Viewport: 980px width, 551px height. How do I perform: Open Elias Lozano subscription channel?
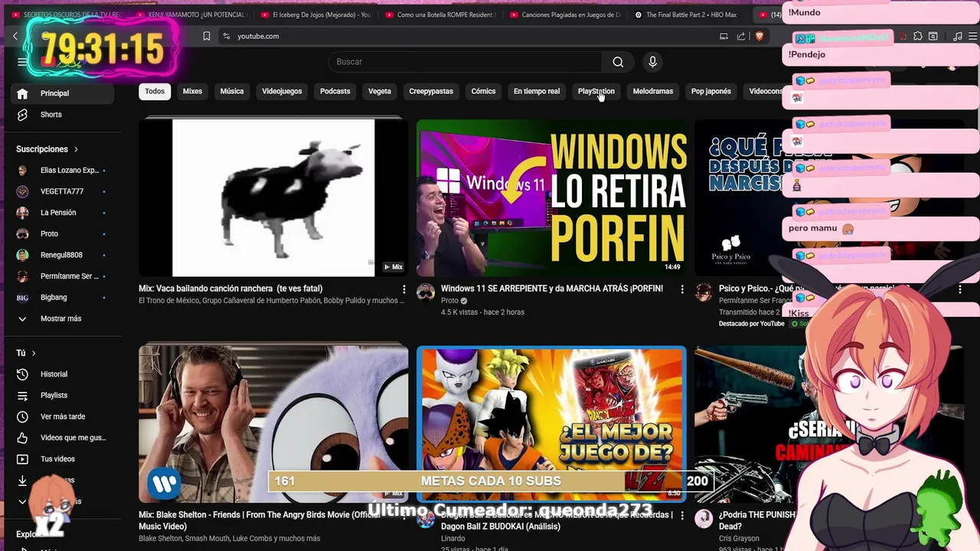pos(64,171)
